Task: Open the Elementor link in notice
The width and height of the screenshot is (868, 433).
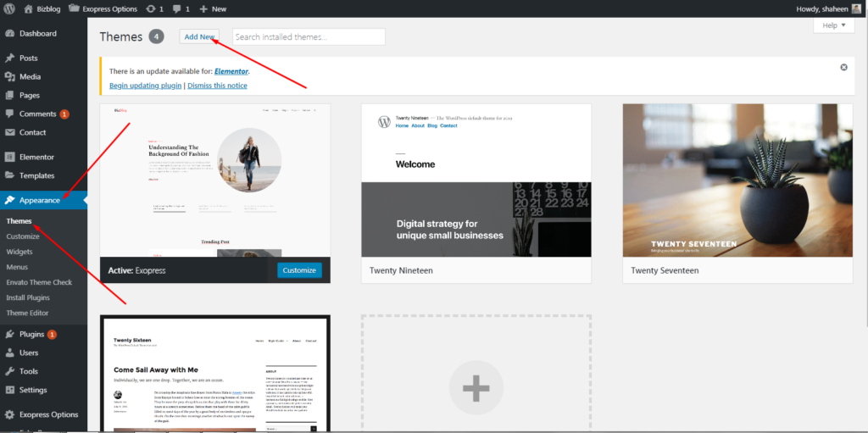Action: point(231,71)
